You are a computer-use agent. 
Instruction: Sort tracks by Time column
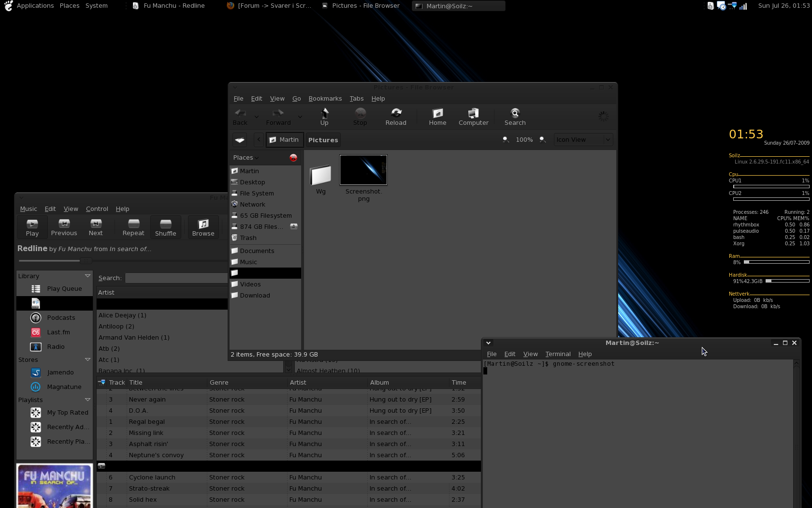tap(464, 383)
